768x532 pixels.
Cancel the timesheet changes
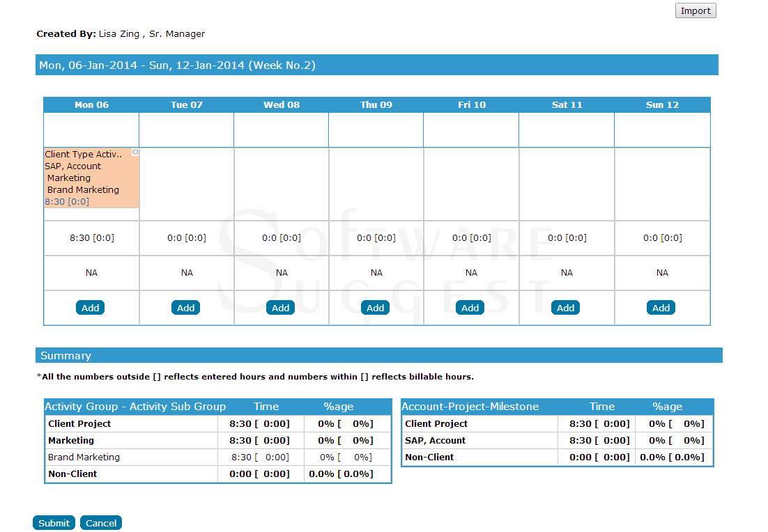pyautogui.click(x=100, y=522)
